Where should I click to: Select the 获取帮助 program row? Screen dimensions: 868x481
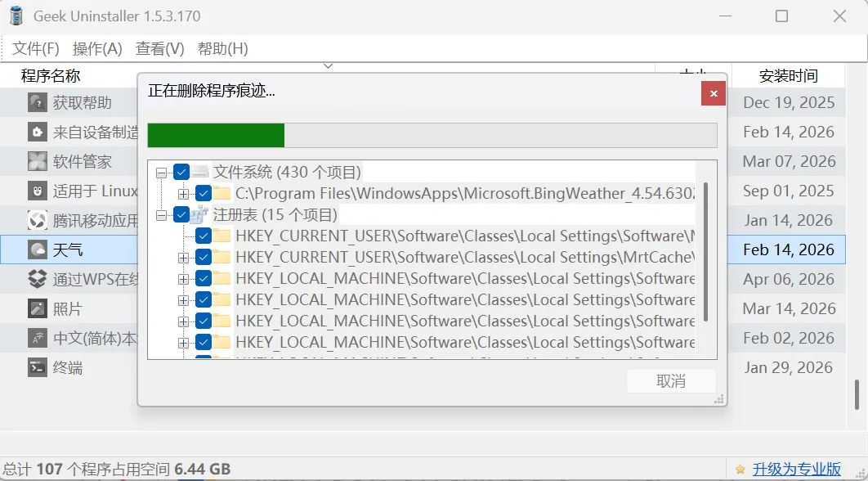tap(423, 102)
